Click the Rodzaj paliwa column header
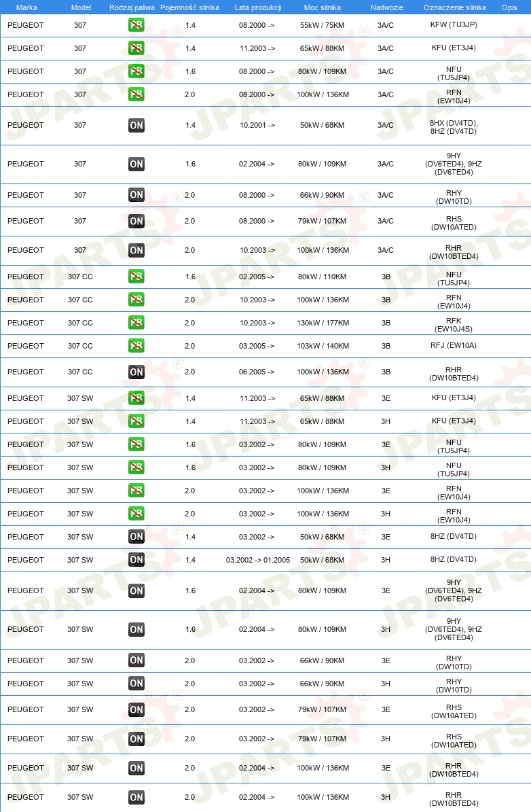Image resolution: width=531 pixels, height=812 pixels. [132, 7]
